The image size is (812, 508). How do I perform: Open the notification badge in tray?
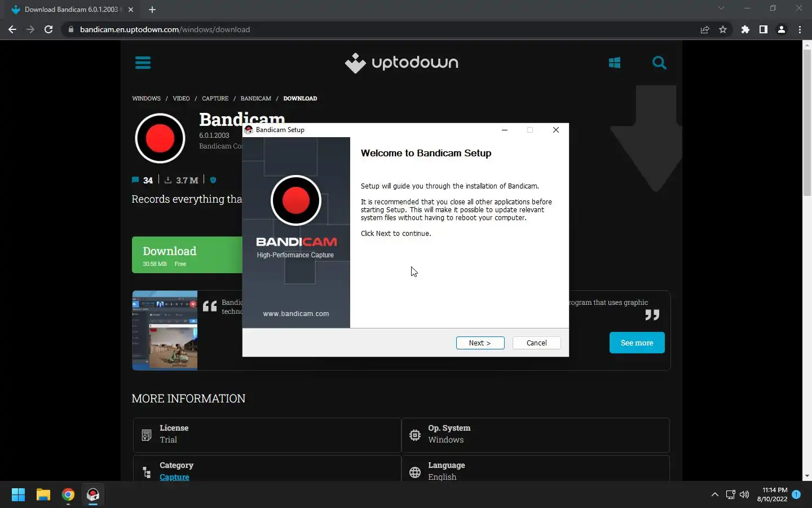click(x=796, y=494)
